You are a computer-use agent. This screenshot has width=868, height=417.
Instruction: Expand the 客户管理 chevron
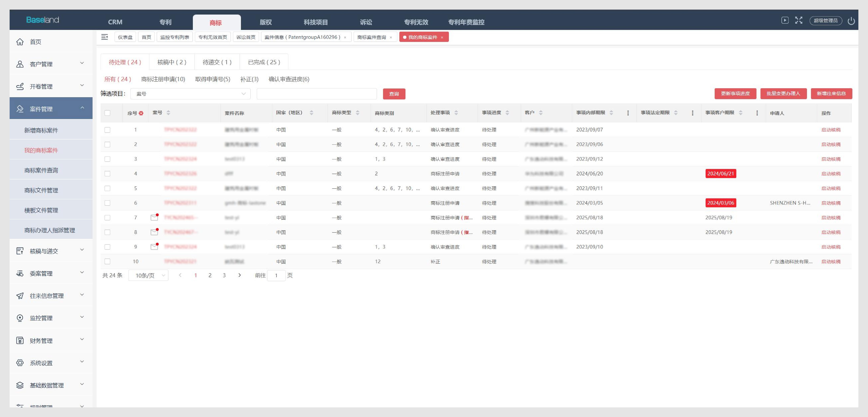[x=82, y=63]
